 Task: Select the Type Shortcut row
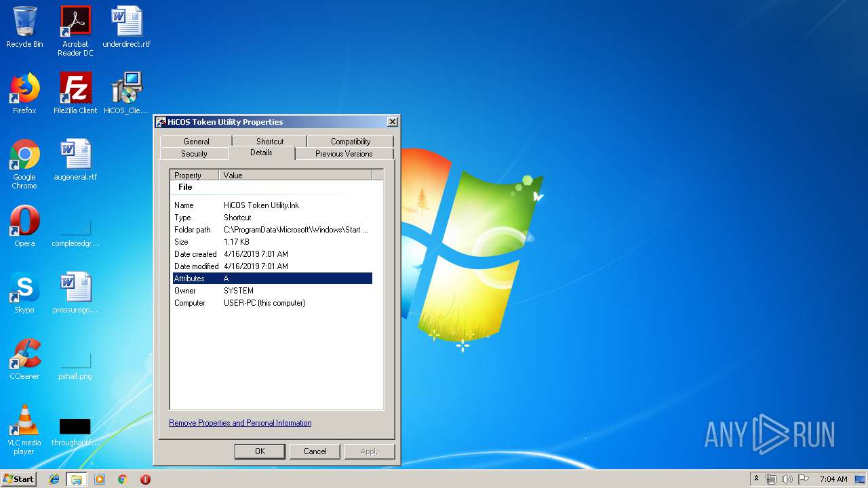272,218
